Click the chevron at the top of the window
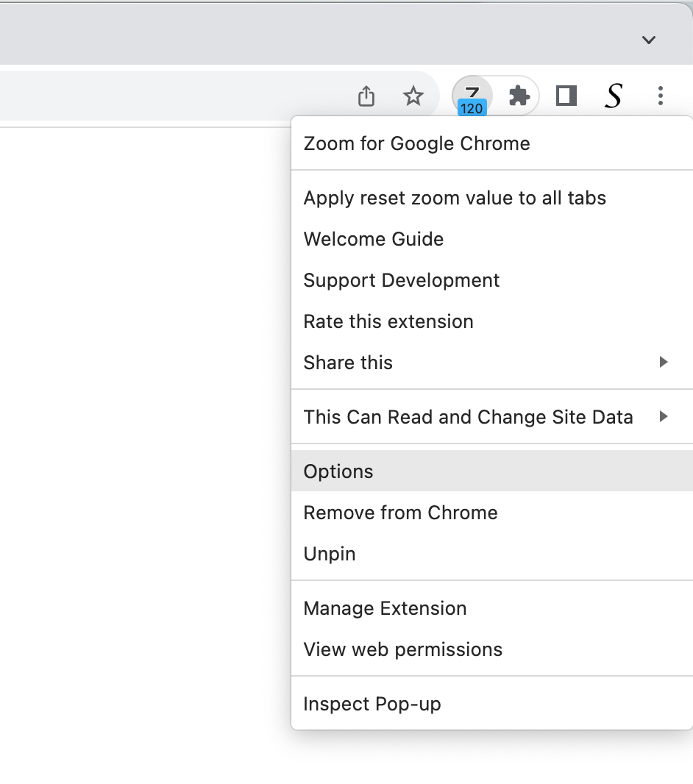The height and width of the screenshot is (784, 693). [x=648, y=40]
